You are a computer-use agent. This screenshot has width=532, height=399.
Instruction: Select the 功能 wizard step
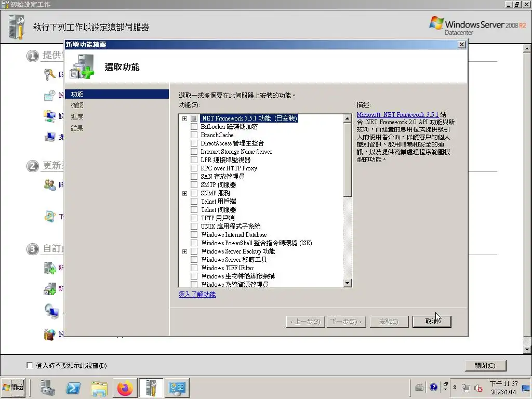tap(117, 94)
